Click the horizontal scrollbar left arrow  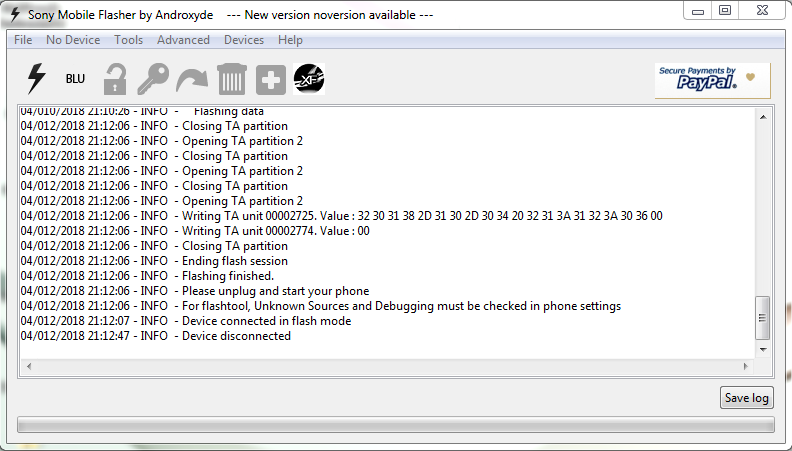coord(29,366)
